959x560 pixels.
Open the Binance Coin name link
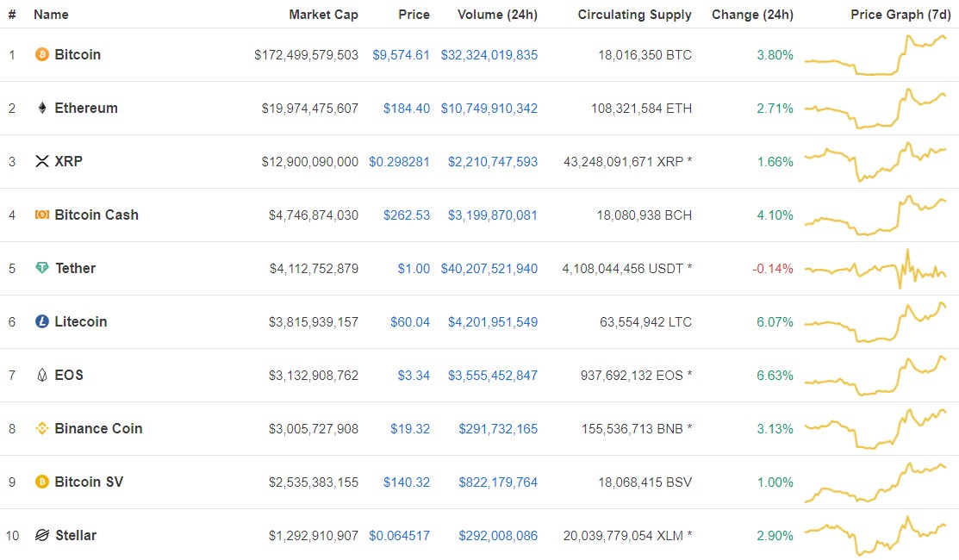(98, 428)
